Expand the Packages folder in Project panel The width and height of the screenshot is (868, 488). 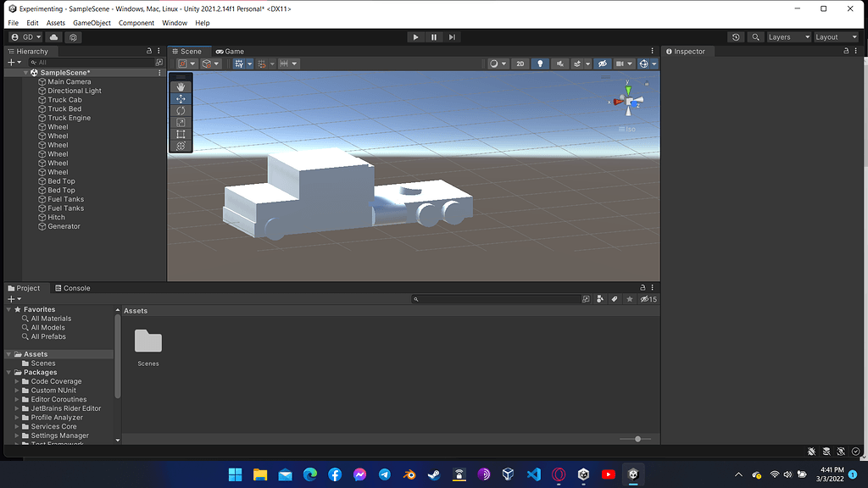[8, 372]
